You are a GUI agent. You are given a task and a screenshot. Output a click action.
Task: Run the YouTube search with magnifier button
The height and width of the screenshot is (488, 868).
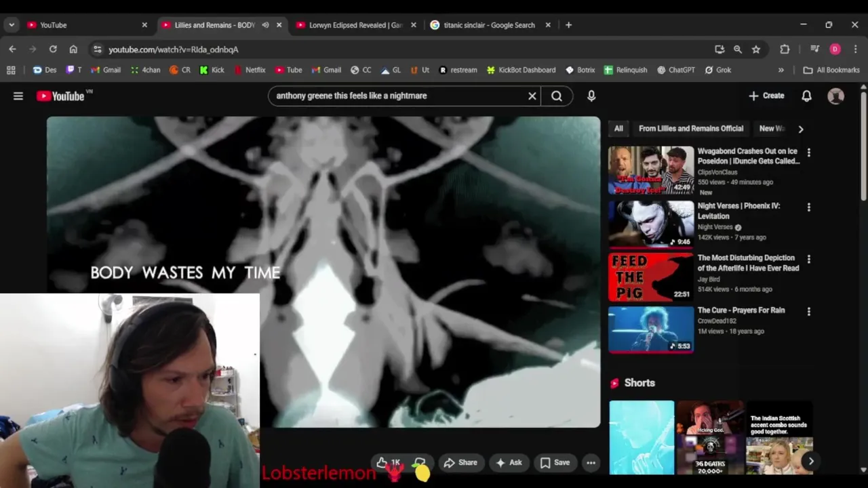557,96
